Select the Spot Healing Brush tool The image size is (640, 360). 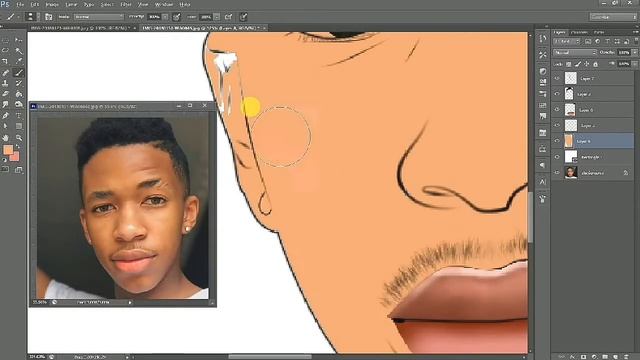pyautogui.click(x=5, y=72)
